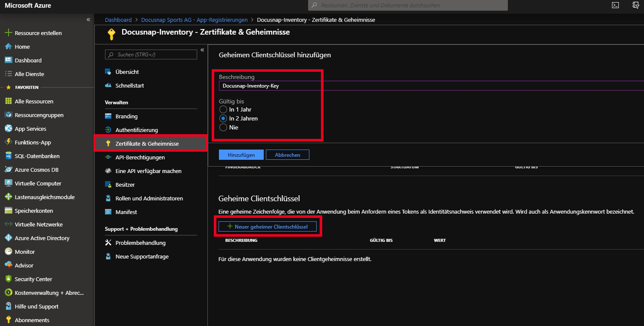
Task: Click the Kostenverwaltung icon
Action: pos(8,293)
